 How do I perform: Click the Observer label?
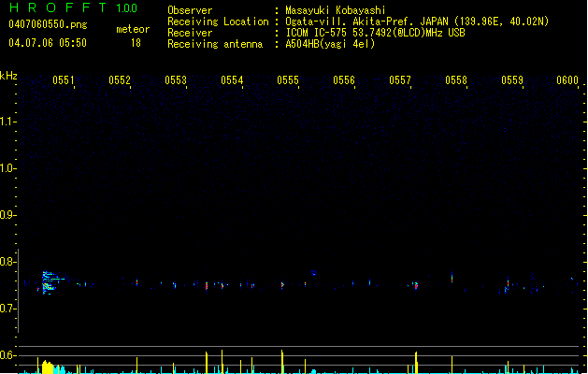pyautogui.click(x=190, y=10)
